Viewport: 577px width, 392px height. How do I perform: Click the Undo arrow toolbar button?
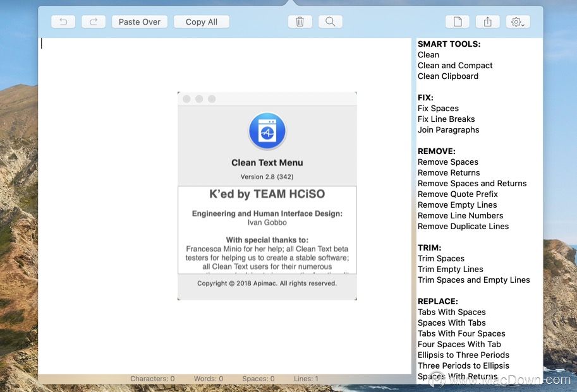coord(63,21)
